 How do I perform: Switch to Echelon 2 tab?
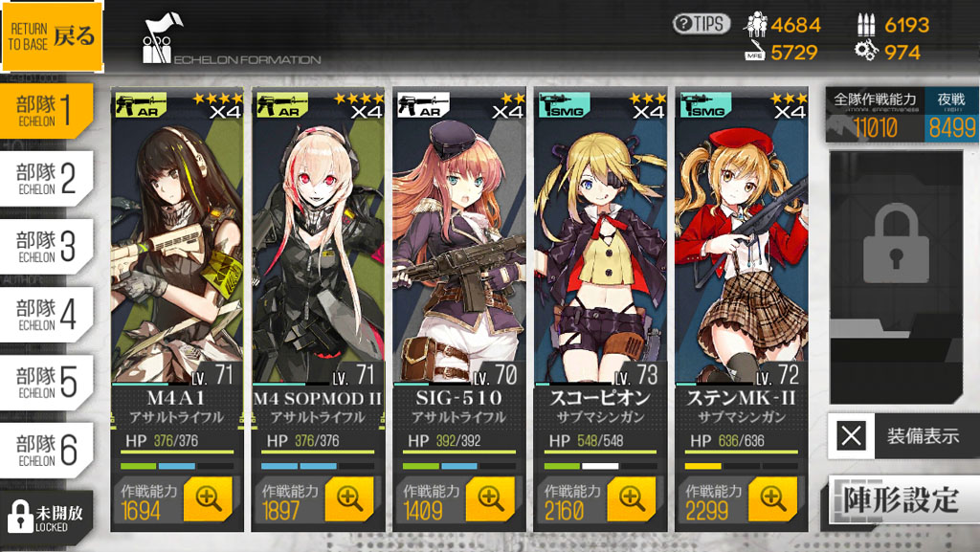[x=47, y=179]
